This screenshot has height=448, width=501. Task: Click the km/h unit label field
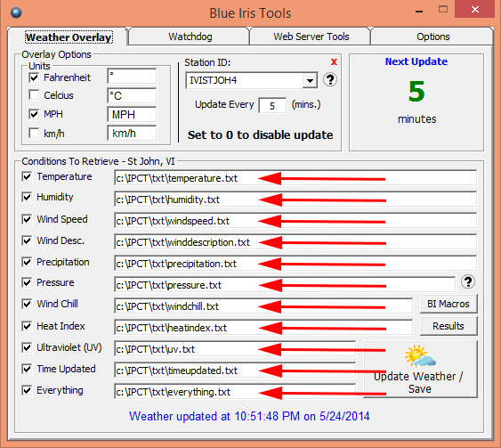click(x=132, y=133)
